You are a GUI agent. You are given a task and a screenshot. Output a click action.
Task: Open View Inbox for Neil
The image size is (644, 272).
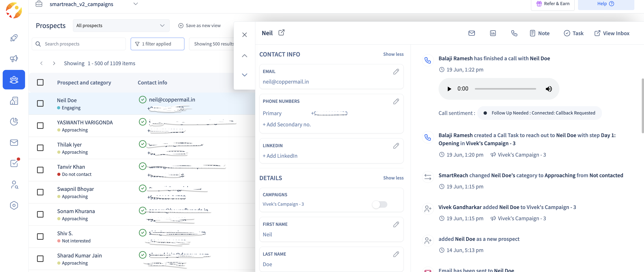612,33
